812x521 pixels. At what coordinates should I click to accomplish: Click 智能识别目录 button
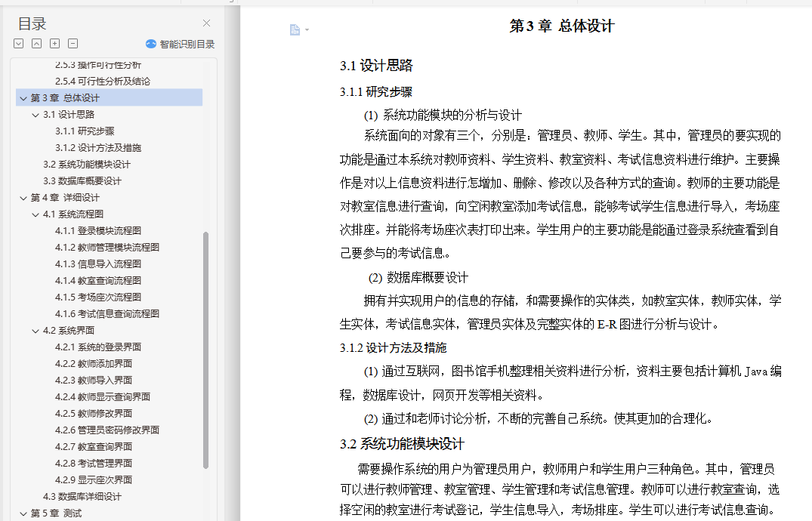(181, 44)
